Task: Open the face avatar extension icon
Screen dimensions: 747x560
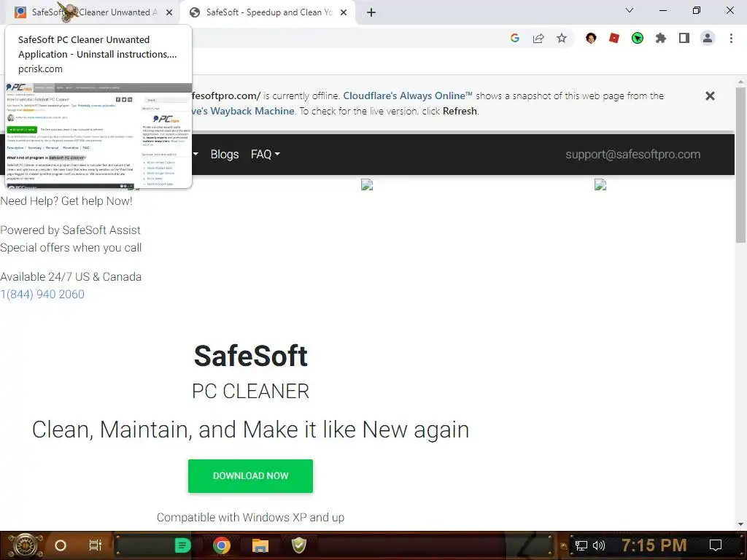Action: tap(591, 38)
